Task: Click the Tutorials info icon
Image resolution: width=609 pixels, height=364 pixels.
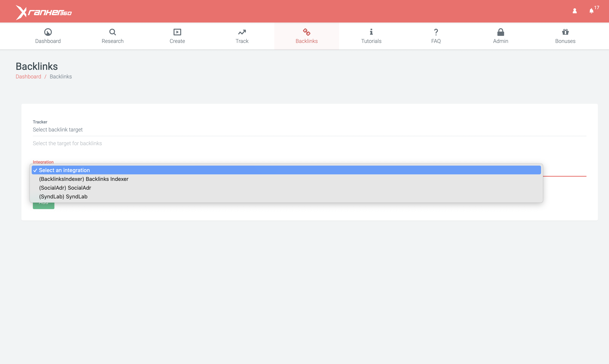Action: click(371, 32)
